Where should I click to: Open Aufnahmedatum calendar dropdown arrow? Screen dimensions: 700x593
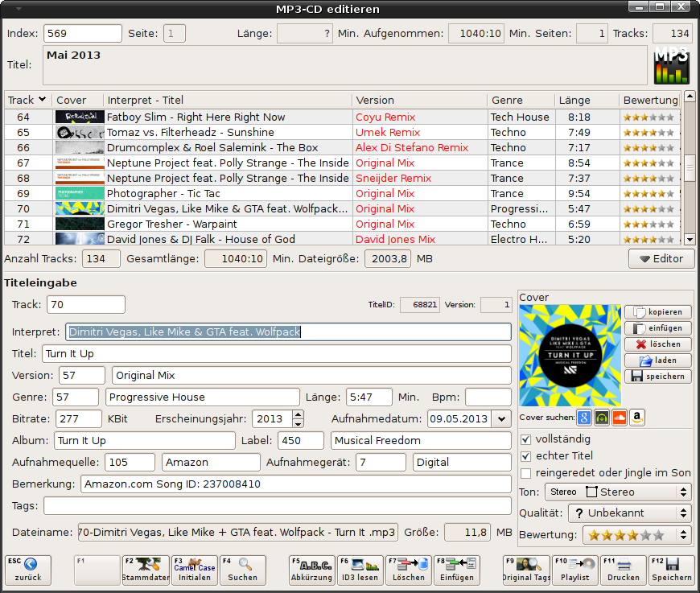point(501,419)
